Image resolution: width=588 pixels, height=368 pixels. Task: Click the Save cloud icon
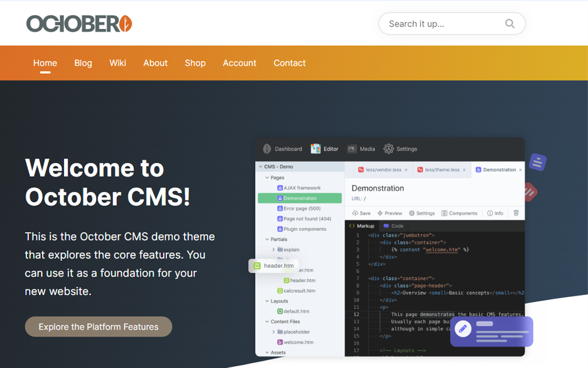pyautogui.click(x=355, y=213)
